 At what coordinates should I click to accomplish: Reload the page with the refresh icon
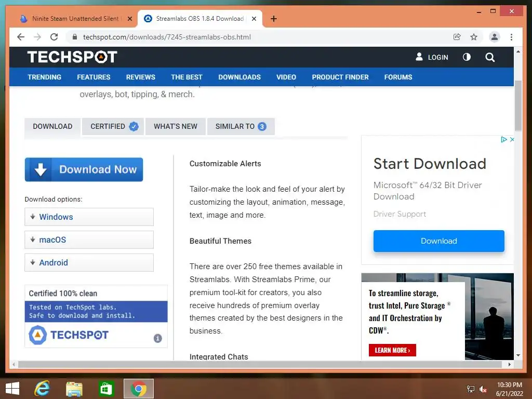coord(54,37)
